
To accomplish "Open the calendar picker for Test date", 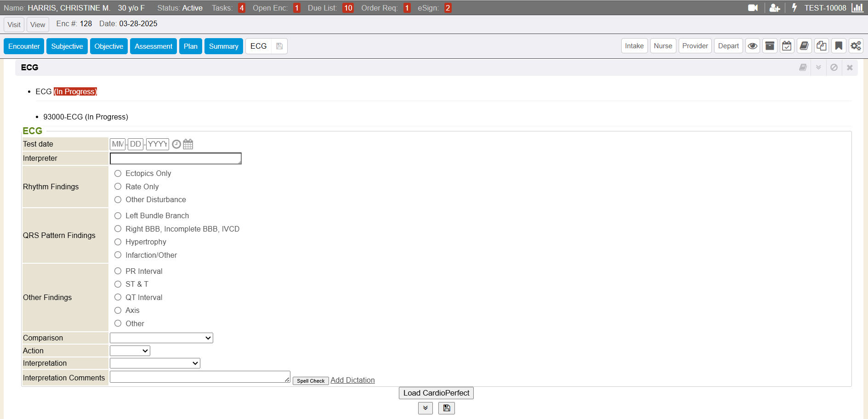I will 188,144.
